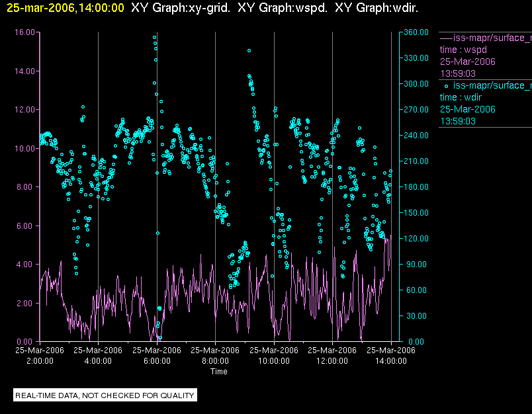Click the cyan 13:59:03 legend timestamp
The width and height of the screenshot is (532, 414).
pyautogui.click(x=458, y=122)
